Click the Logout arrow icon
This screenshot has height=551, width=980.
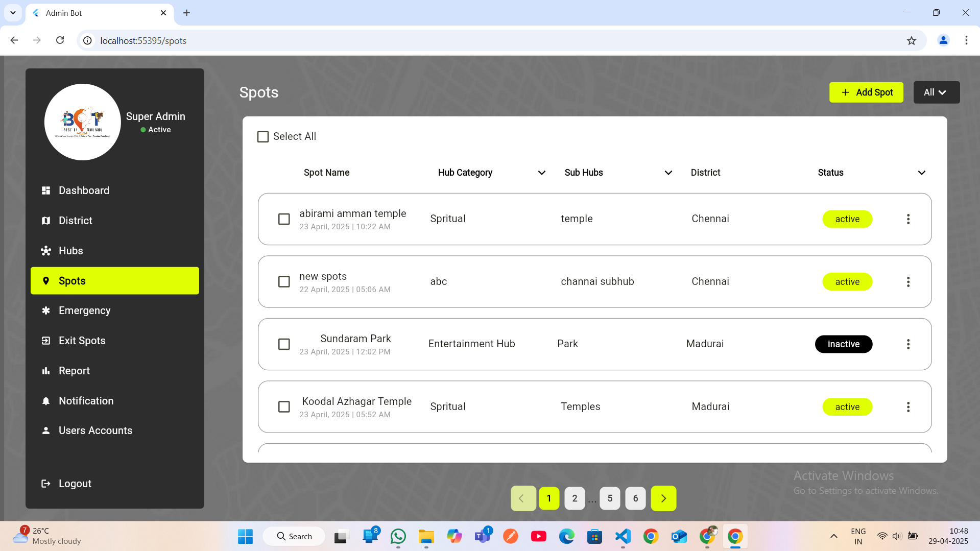[x=46, y=484]
